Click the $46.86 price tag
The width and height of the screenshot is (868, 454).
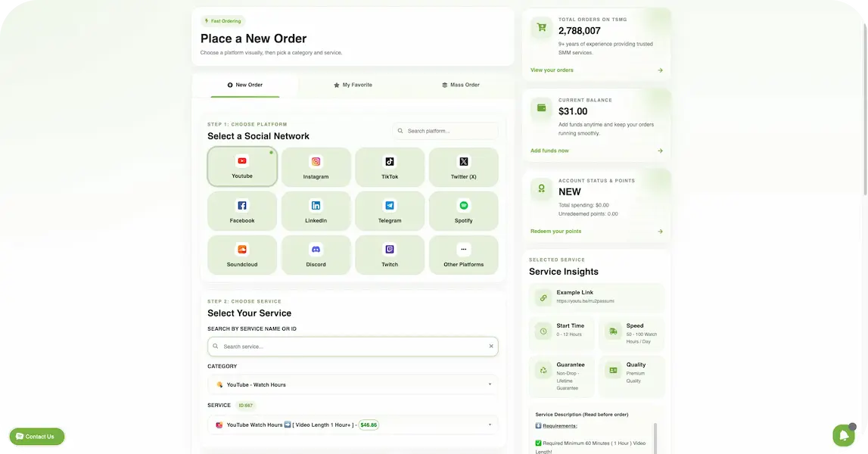[369, 425]
